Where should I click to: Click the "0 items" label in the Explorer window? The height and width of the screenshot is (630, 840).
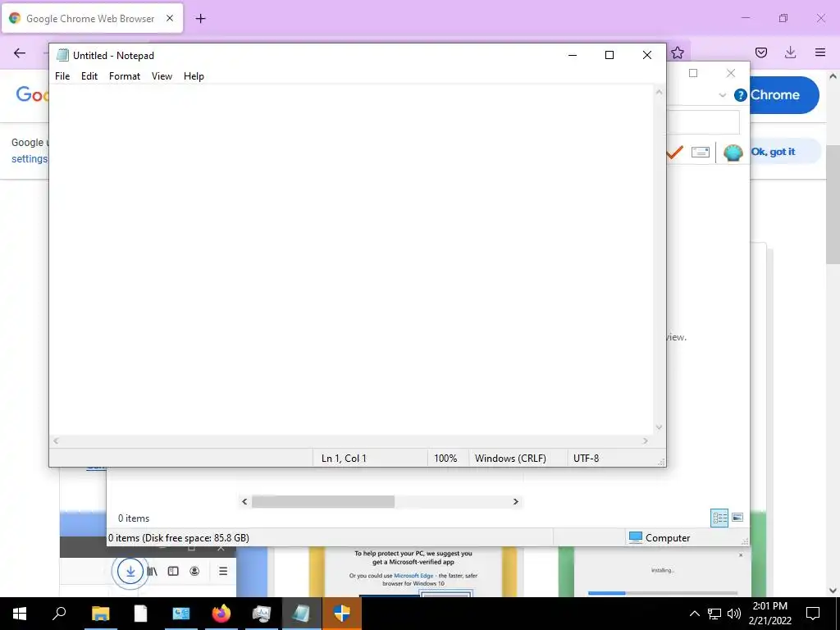pyautogui.click(x=134, y=518)
